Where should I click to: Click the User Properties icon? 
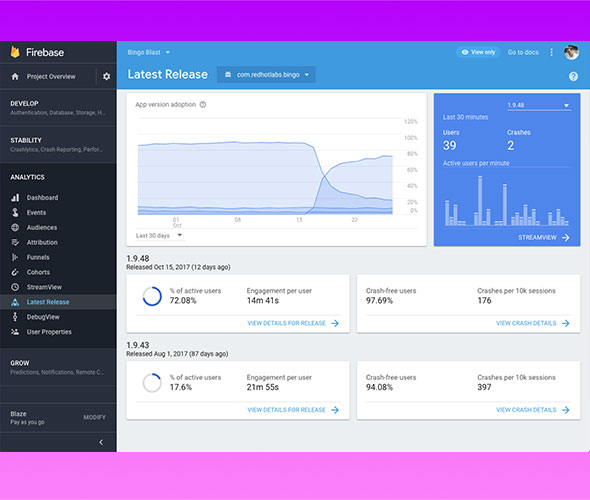[15, 332]
